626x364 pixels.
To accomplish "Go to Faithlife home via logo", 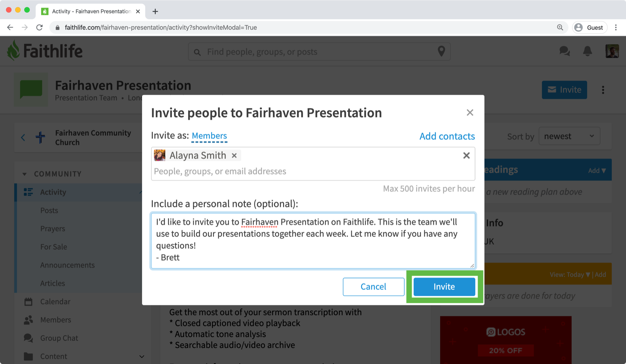I will pyautogui.click(x=45, y=51).
